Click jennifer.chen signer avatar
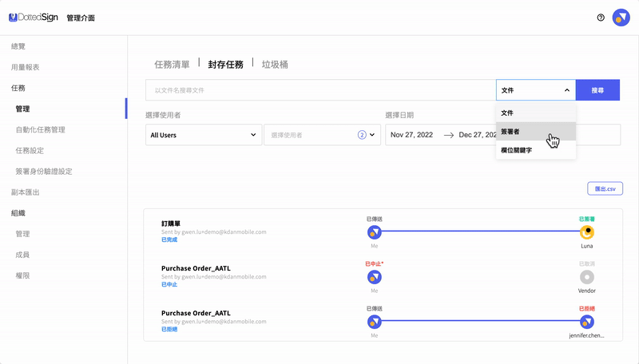This screenshot has height=364, width=639. [587, 322]
